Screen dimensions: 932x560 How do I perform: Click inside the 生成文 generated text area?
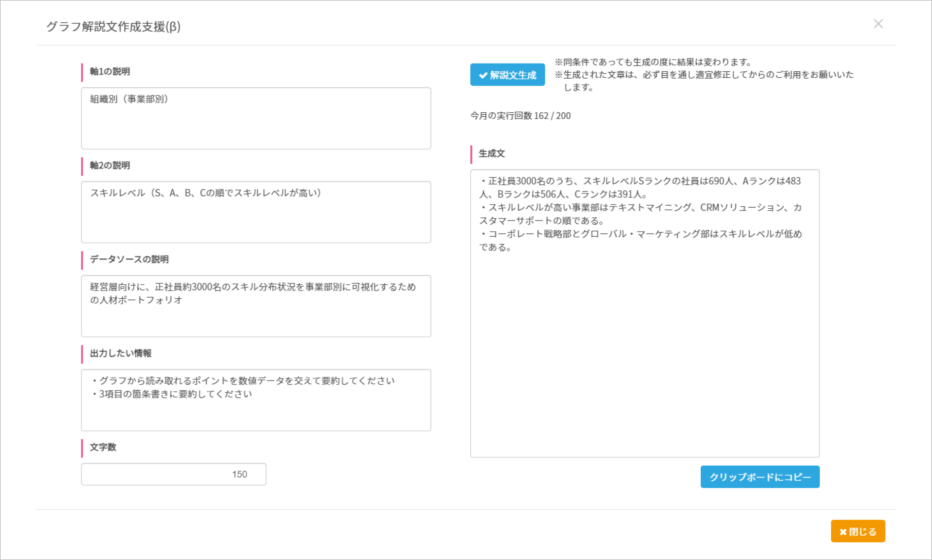pyautogui.click(x=645, y=313)
